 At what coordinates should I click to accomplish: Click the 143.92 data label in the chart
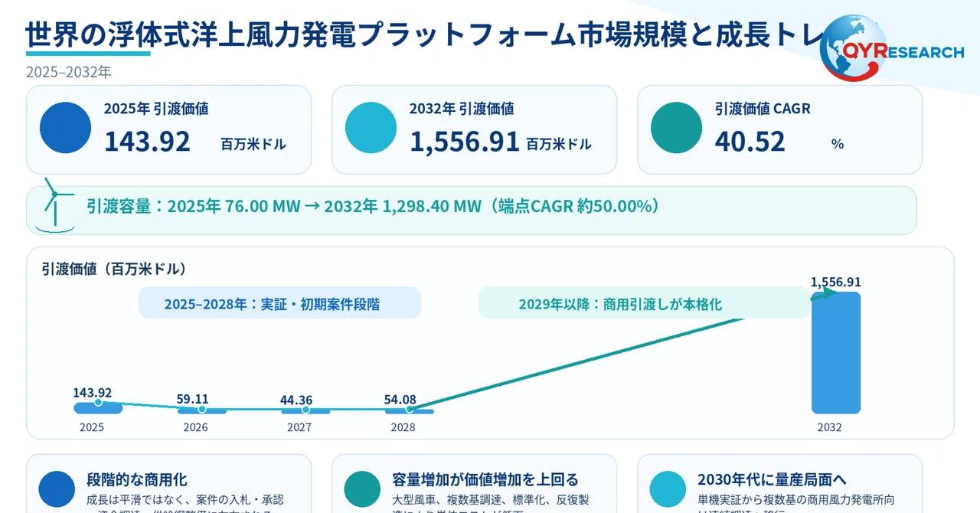(93, 393)
